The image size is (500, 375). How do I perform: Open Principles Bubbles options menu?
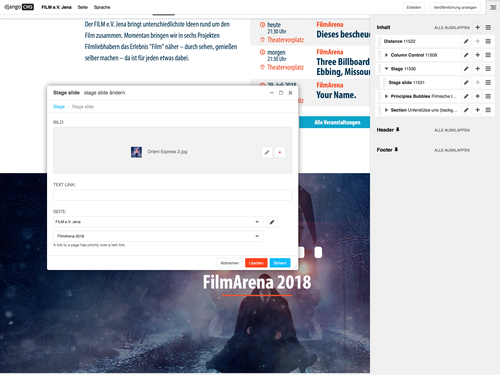pos(488,96)
